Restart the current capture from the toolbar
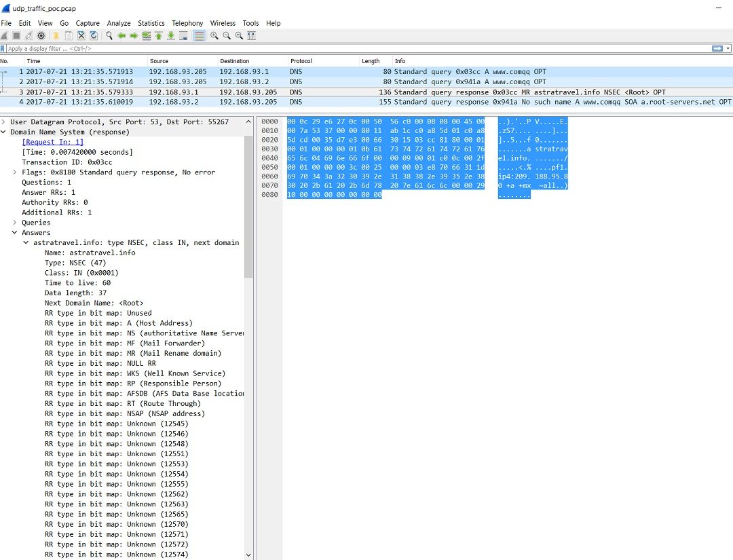The height and width of the screenshot is (560, 733). [x=29, y=35]
